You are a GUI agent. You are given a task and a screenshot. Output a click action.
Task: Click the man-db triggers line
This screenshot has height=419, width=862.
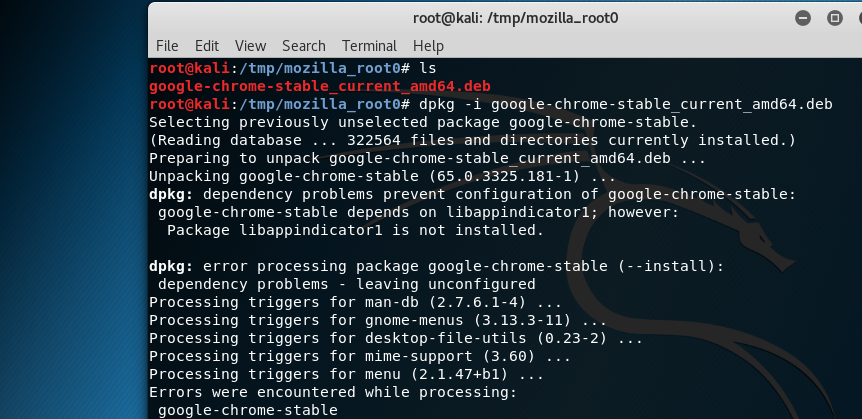(x=355, y=302)
